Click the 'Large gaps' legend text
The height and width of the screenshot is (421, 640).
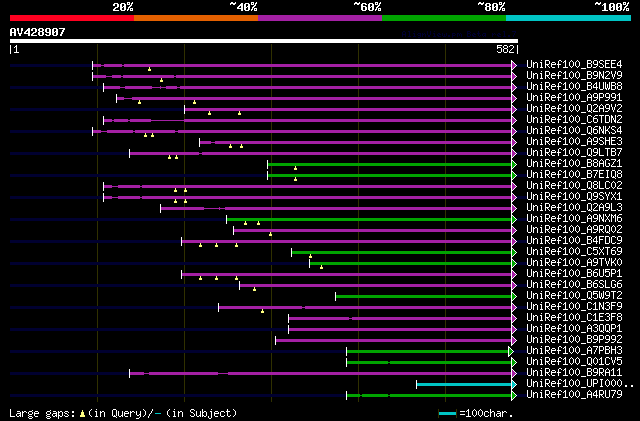tap(42, 413)
